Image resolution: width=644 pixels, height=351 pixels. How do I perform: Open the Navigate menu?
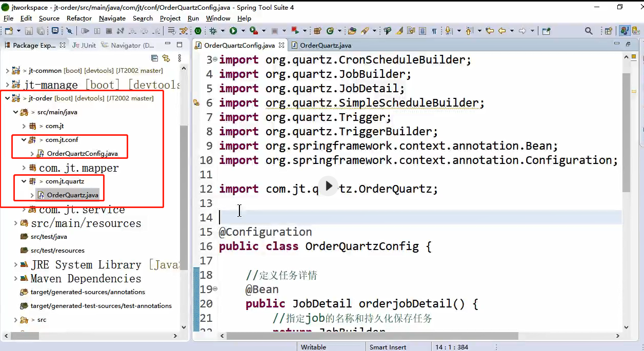point(112,18)
